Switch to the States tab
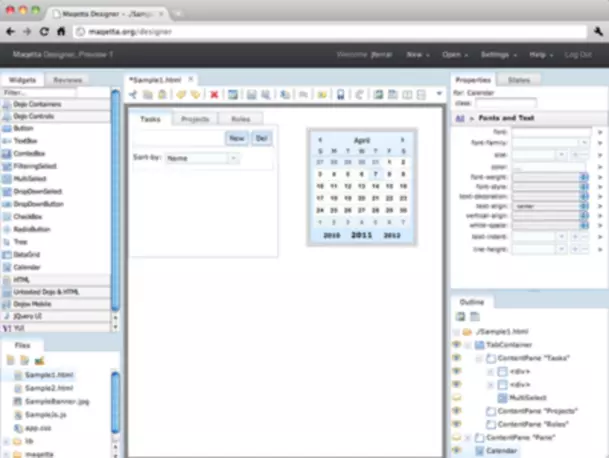The height and width of the screenshot is (458, 609). (x=520, y=79)
